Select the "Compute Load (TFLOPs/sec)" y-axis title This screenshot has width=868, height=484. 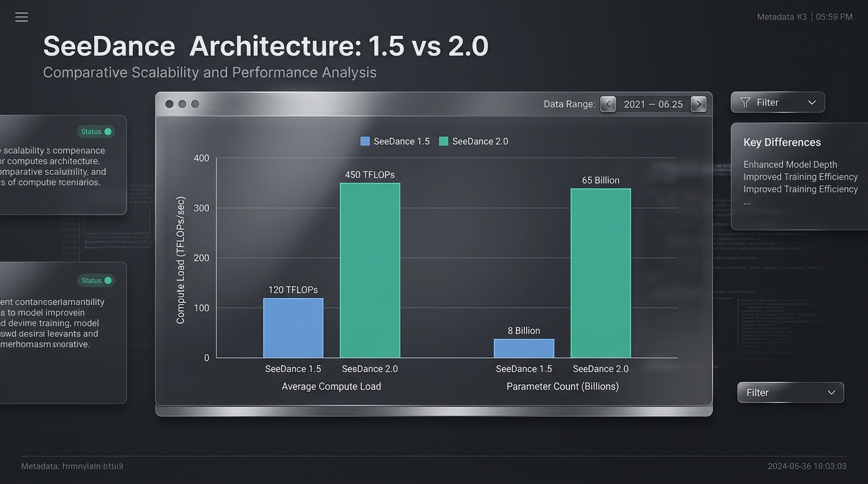(x=180, y=260)
